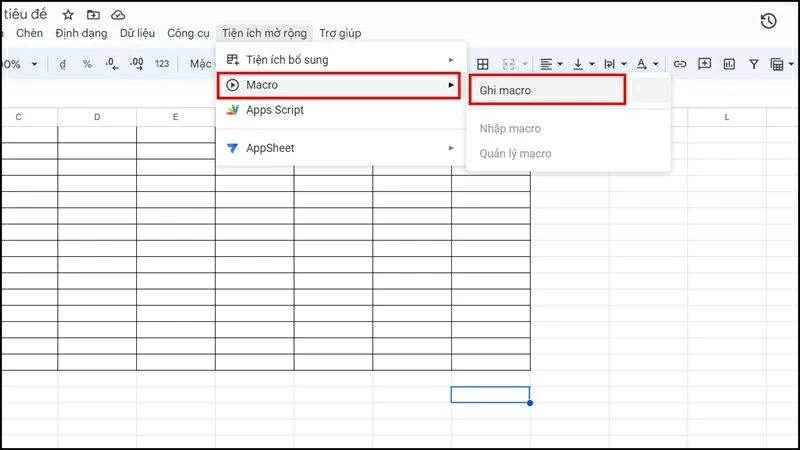The image size is (800, 450).
Task: Click column header D
Action: (x=97, y=117)
